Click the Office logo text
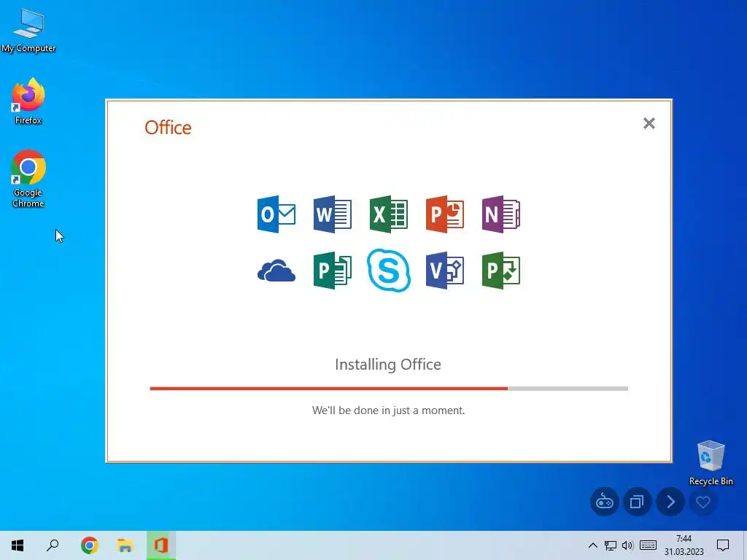Viewport: 747px width, 560px height. 168,128
